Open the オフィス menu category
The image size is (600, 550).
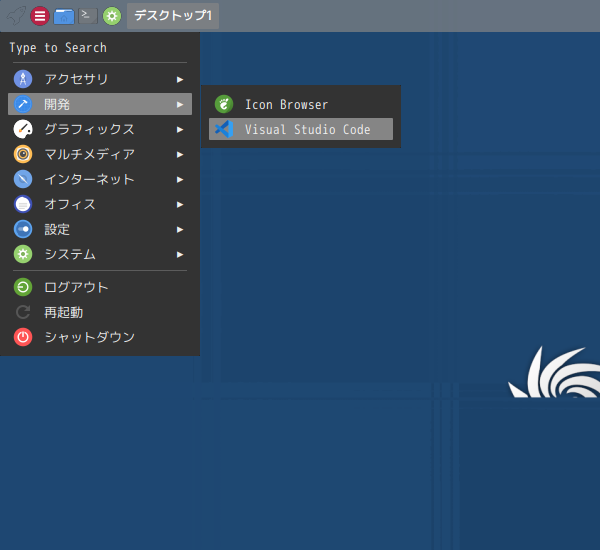[100, 204]
